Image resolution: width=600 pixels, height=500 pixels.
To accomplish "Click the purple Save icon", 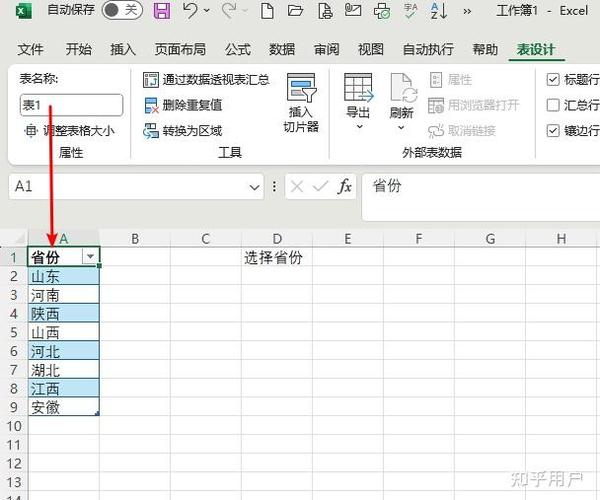I will point(162,10).
